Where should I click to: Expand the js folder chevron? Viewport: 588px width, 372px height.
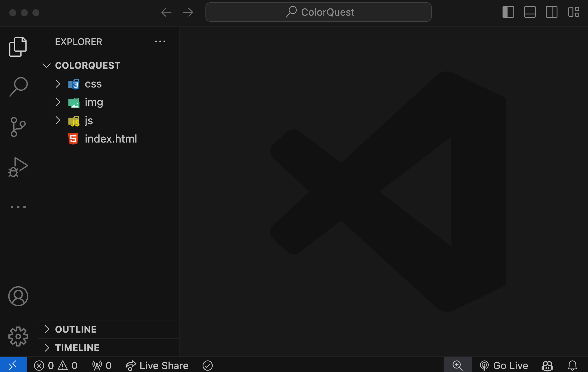click(58, 120)
